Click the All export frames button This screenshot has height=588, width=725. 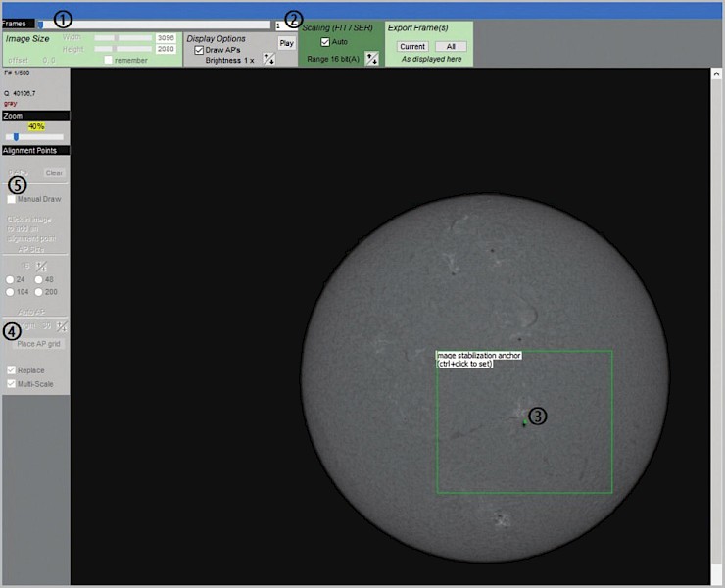point(450,46)
